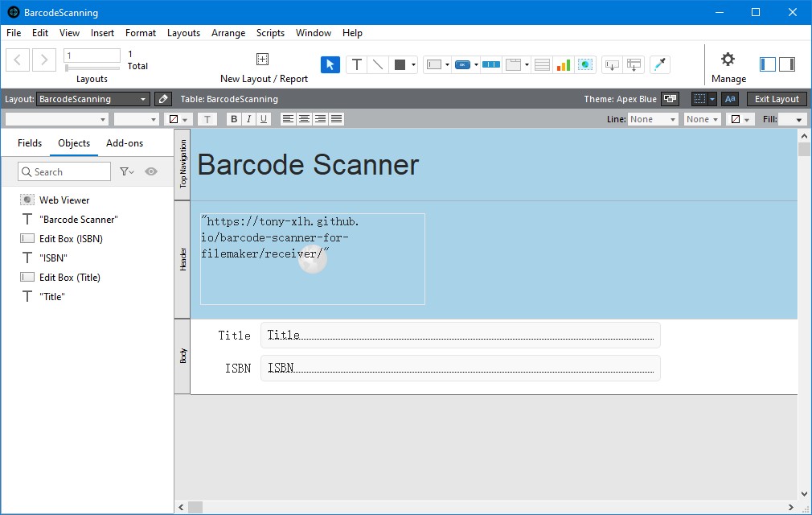Image resolution: width=812 pixels, height=515 pixels.
Task: Toggle italic text formatting
Action: [x=248, y=119]
